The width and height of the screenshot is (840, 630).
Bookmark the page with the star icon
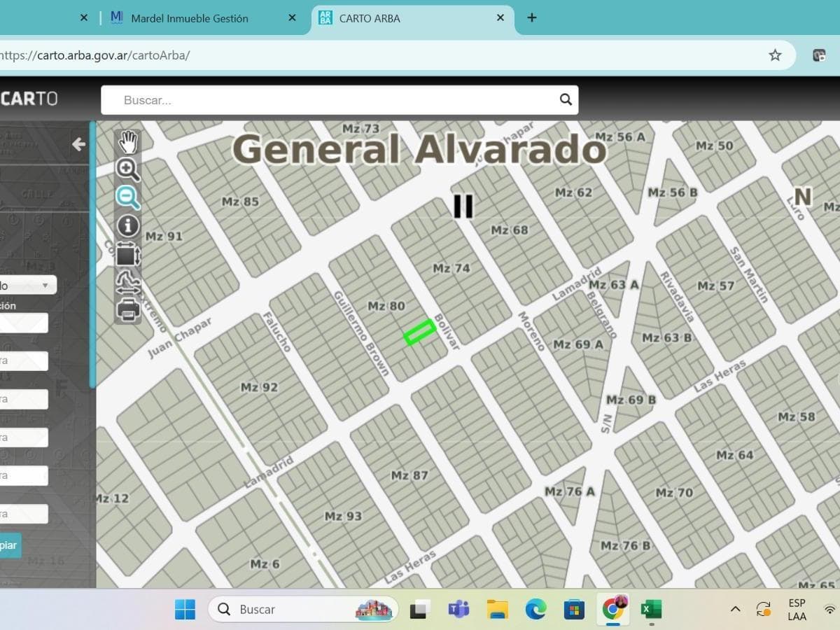click(x=775, y=54)
